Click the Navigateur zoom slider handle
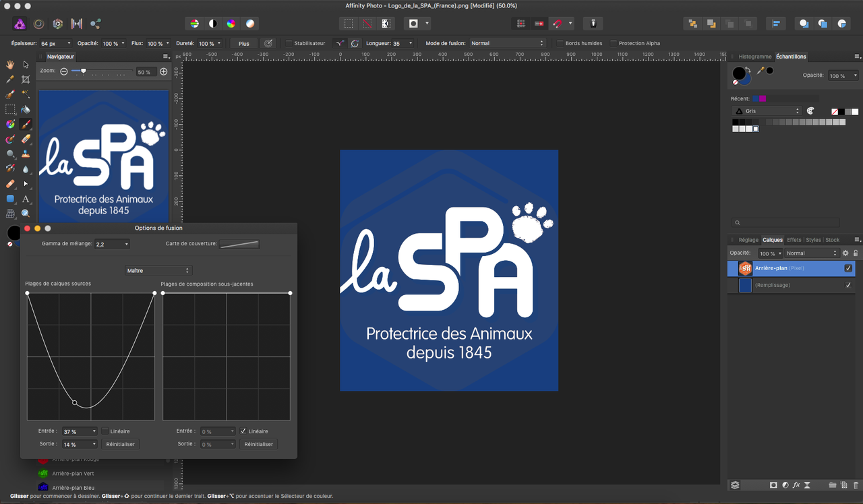 click(83, 71)
